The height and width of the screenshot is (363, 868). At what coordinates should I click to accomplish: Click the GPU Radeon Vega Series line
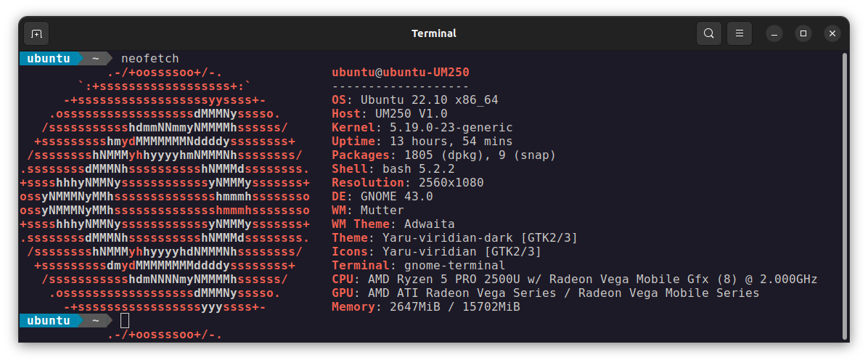545,293
